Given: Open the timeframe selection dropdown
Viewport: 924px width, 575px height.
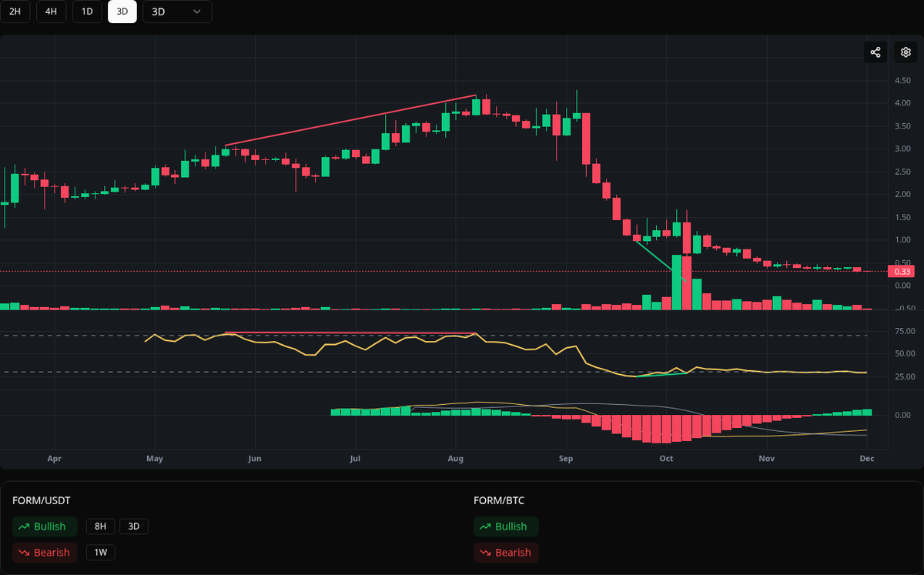Looking at the screenshot, I should [176, 12].
